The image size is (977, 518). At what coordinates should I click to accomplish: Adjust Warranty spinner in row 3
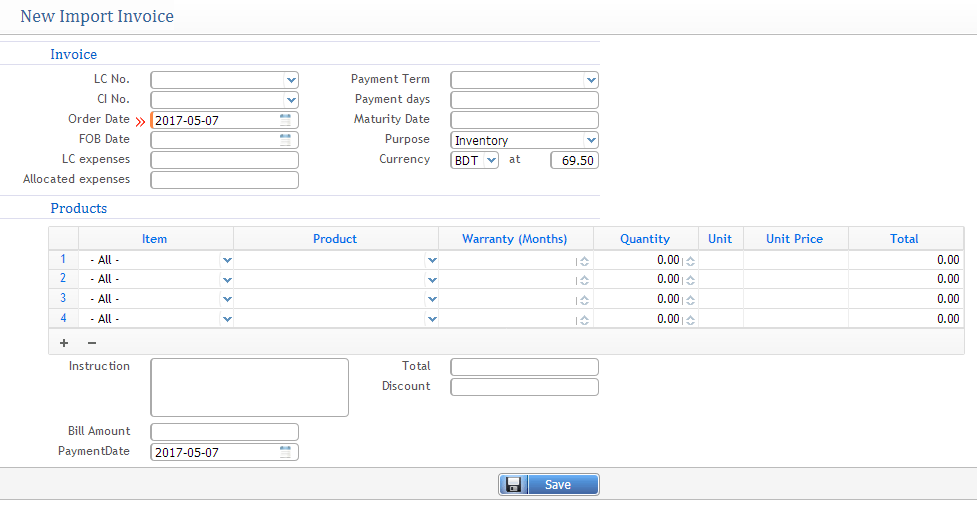pos(584,300)
